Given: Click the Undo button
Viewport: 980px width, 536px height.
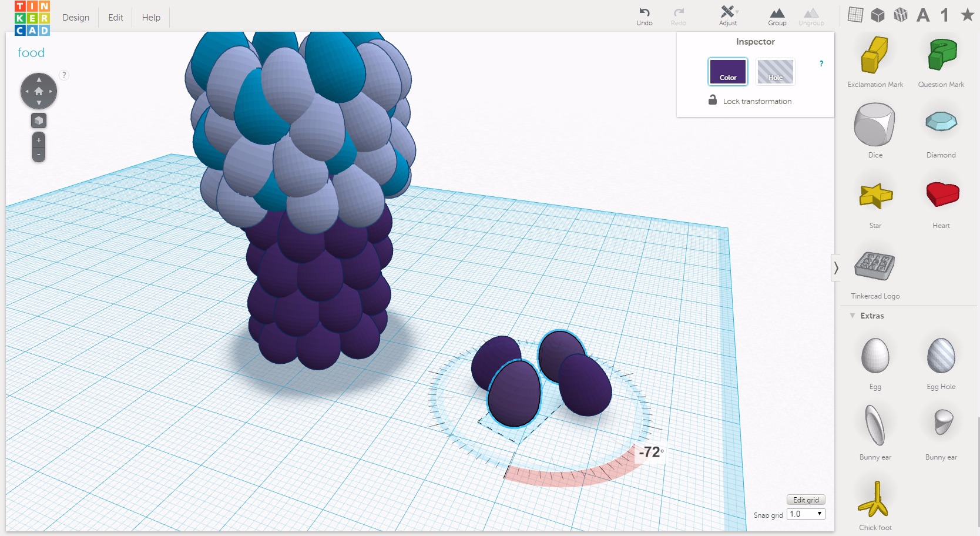Looking at the screenshot, I should pos(645,16).
